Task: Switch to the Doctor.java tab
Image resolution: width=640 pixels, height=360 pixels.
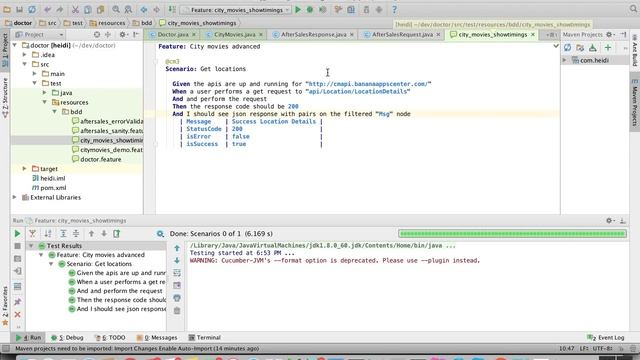Action: [173, 35]
